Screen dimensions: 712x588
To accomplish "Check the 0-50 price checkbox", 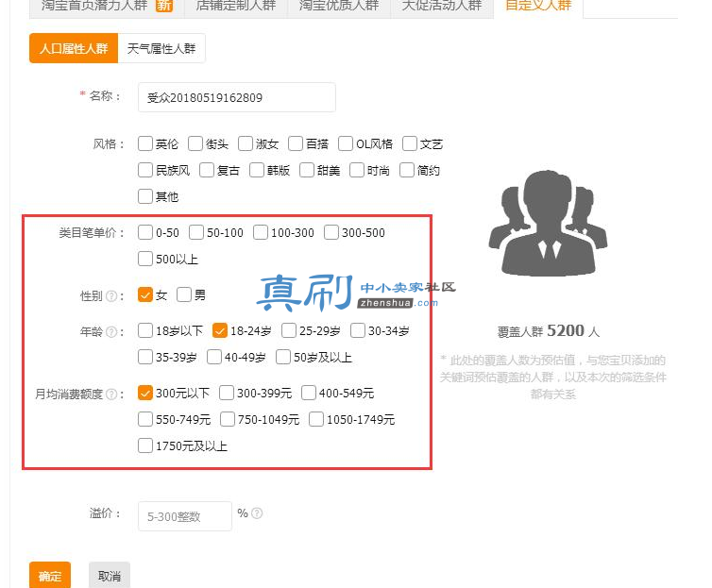I will tap(145, 232).
